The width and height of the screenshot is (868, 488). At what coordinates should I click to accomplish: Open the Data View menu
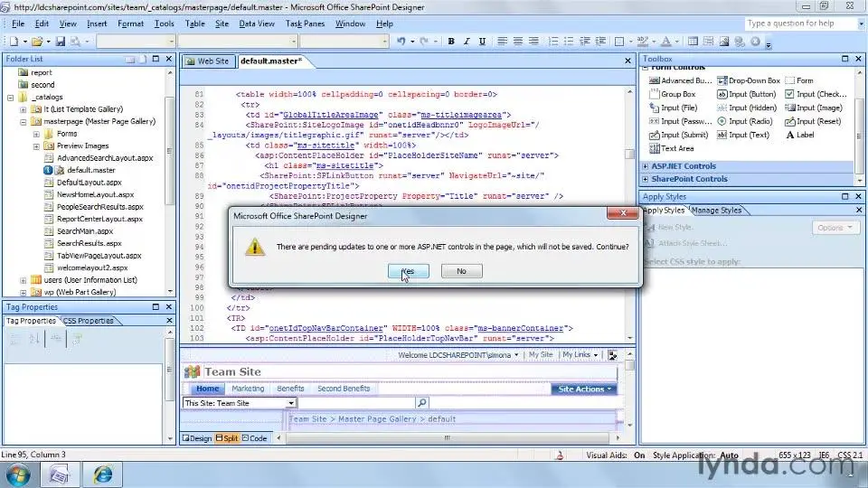pyautogui.click(x=257, y=23)
